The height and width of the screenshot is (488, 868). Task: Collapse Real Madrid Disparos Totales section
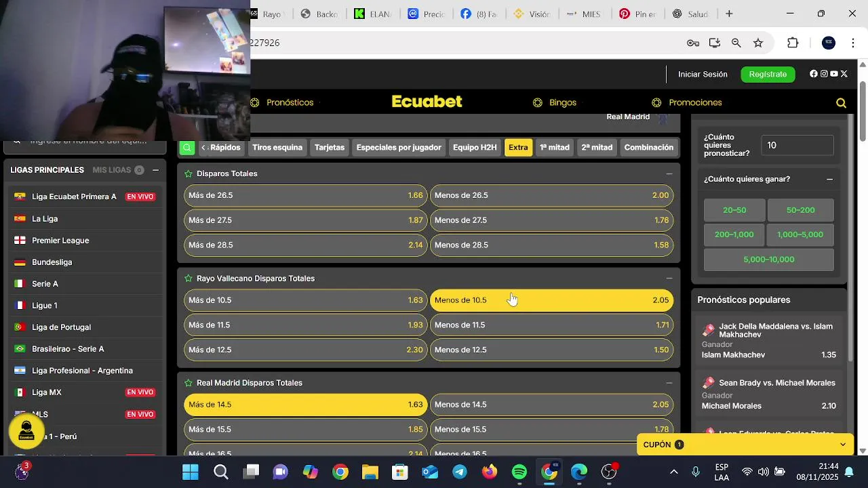pos(669,383)
